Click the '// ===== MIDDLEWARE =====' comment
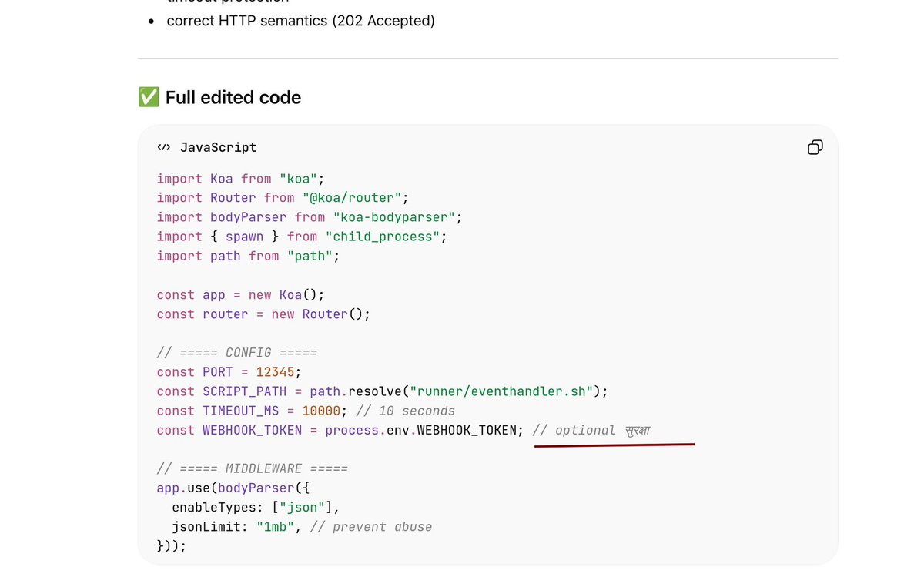The width and height of the screenshot is (924, 584). 253,468
